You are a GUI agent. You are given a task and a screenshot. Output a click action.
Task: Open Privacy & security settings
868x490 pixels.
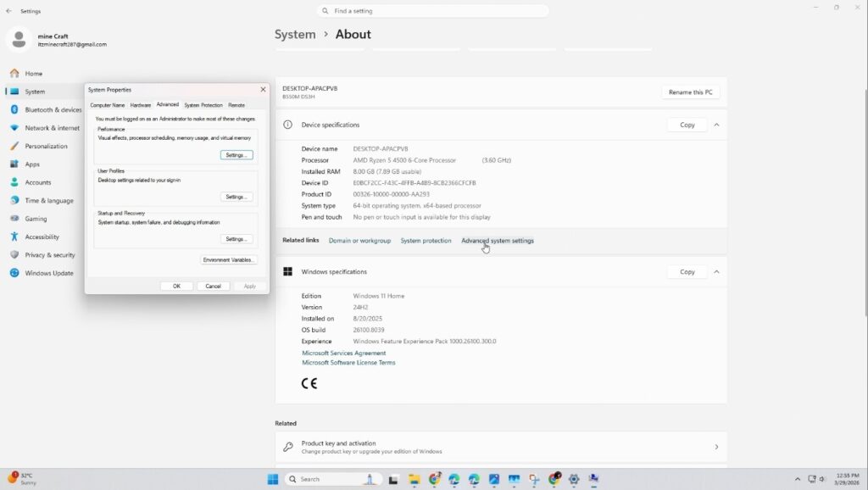coord(46,254)
